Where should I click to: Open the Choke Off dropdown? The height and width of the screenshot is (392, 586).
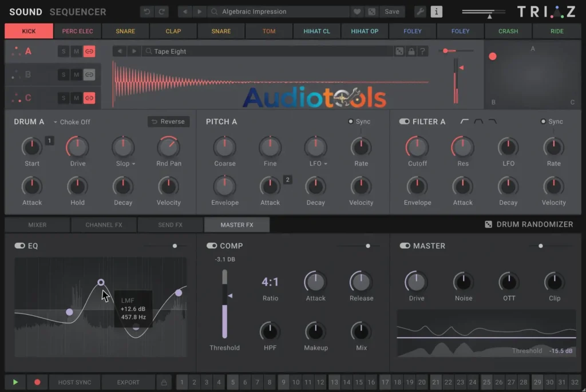[x=72, y=122]
